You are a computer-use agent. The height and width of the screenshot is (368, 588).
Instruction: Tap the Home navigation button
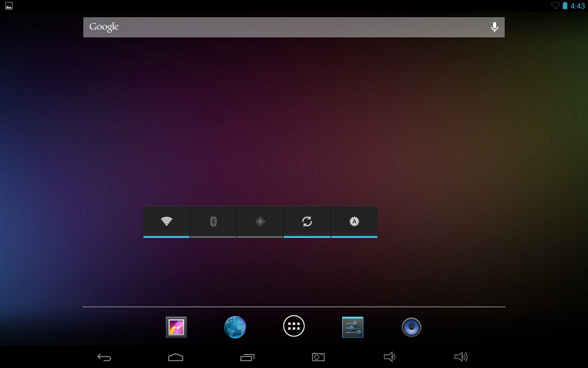pos(176,357)
